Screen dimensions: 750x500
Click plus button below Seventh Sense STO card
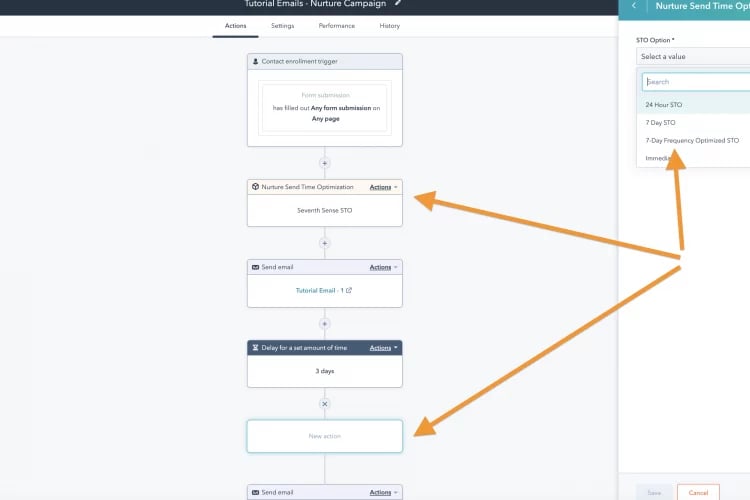tap(324, 243)
